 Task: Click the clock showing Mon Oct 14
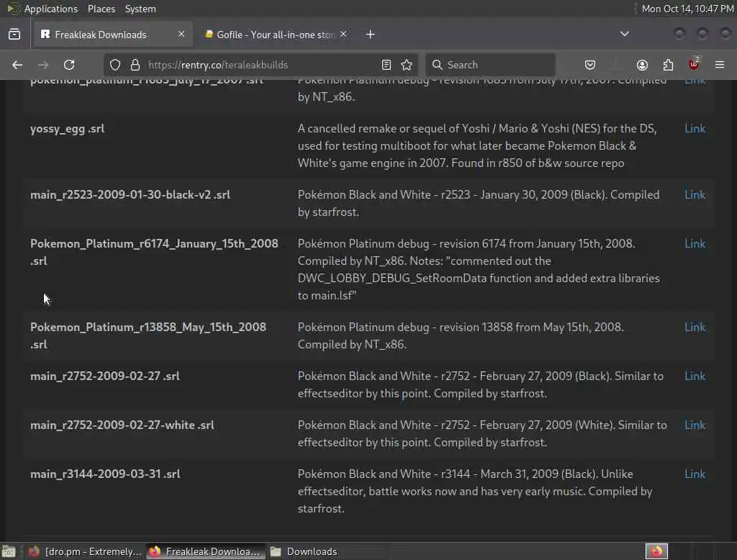click(x=687, y=9)
